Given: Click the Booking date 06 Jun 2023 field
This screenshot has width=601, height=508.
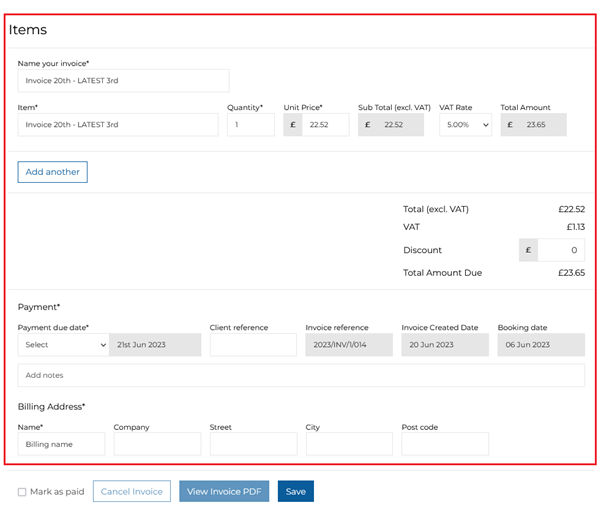Looking at the screenshot, I should [x=541, y=345].
